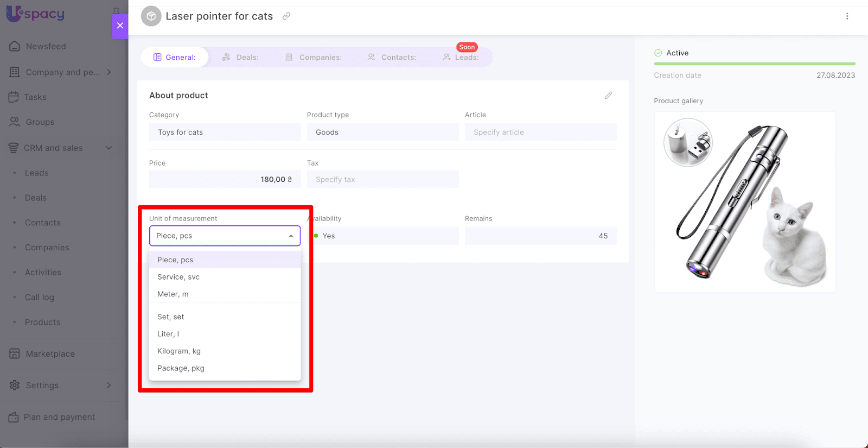Select Kilogram, kg from the unit list

tap(179, 351)
